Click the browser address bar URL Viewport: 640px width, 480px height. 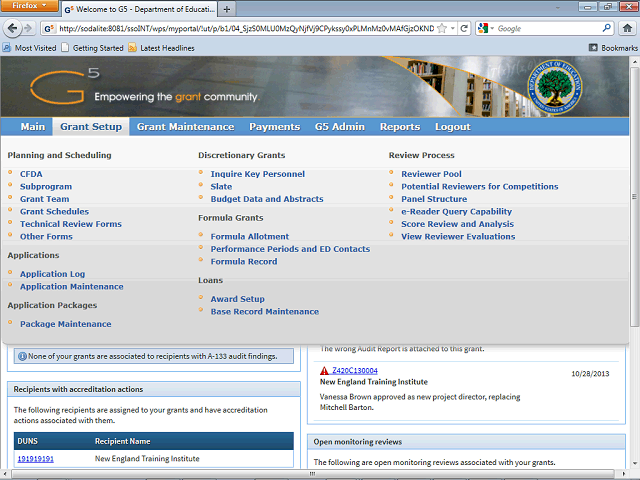246,28
